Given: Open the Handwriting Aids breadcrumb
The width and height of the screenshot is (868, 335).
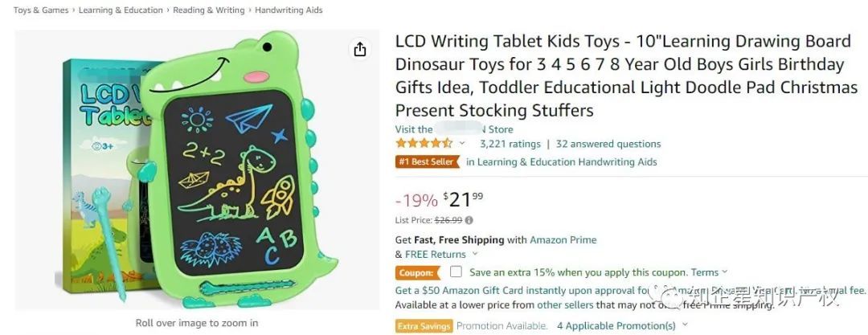Looking at the screenshot, I should coord(289,10).
